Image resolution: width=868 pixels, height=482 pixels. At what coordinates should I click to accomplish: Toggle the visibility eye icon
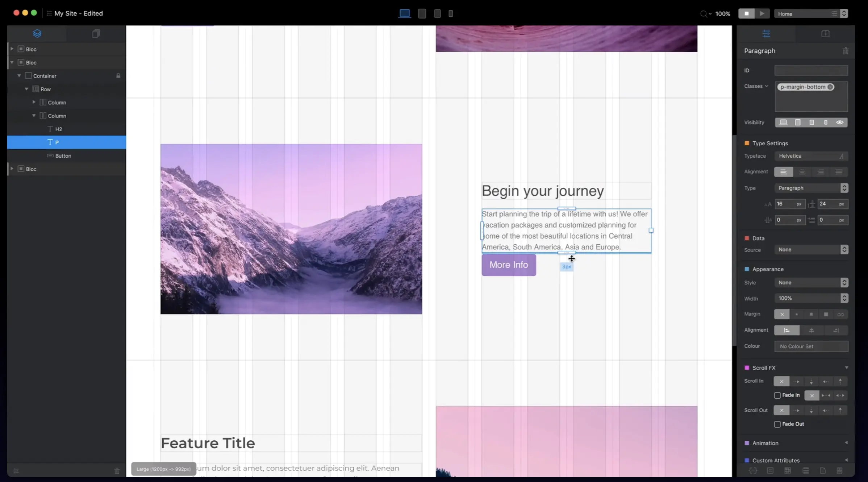click(x=840, y=122)
